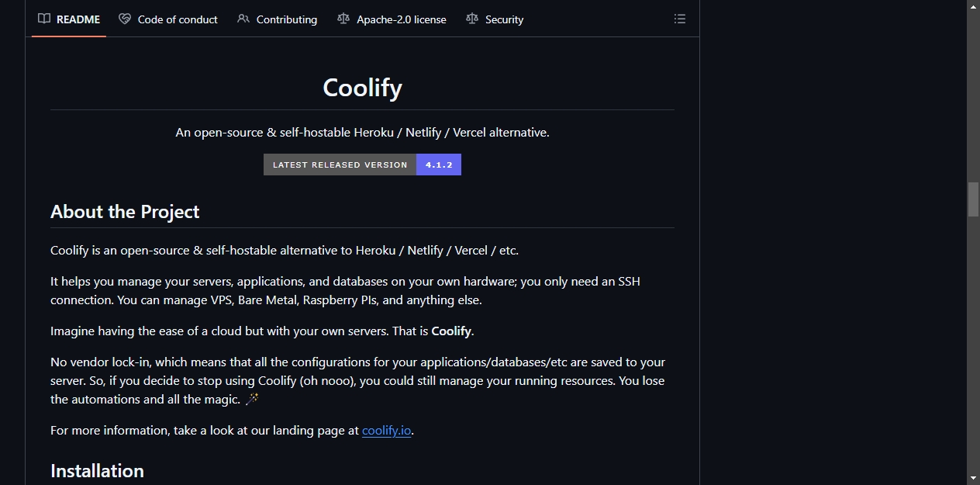Open the coolify.io link

click(x=386, y=430)
